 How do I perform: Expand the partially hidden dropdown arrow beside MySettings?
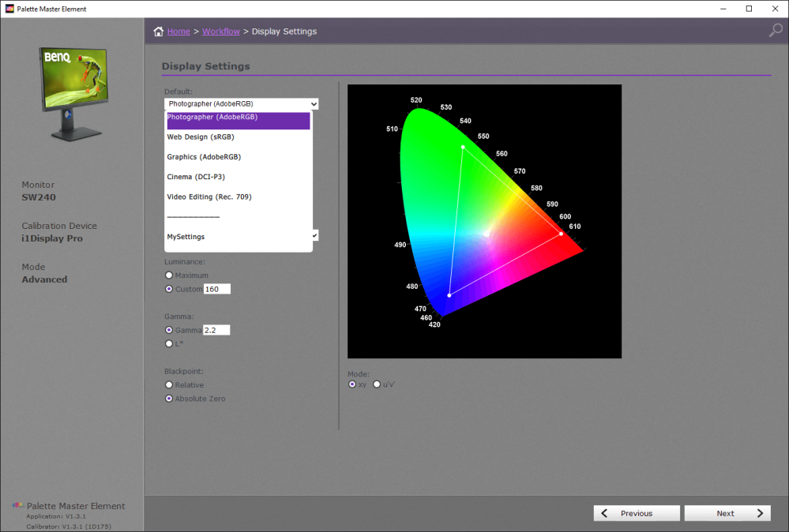[315, 235]
